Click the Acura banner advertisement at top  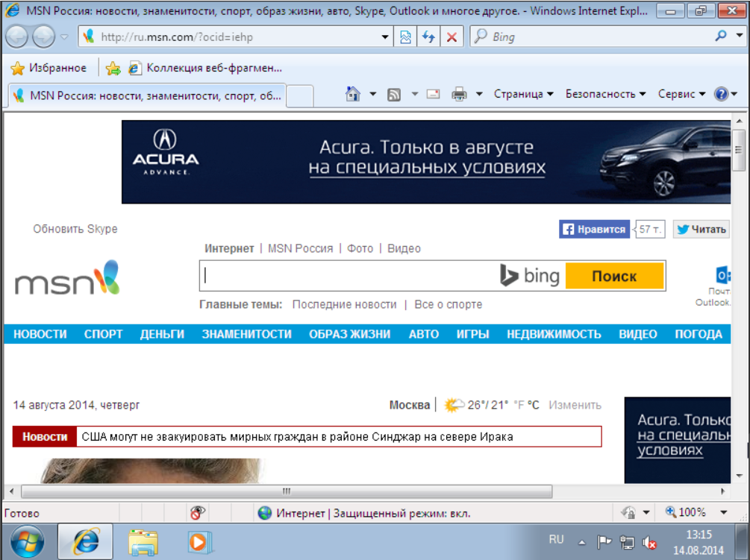point(426,162)
